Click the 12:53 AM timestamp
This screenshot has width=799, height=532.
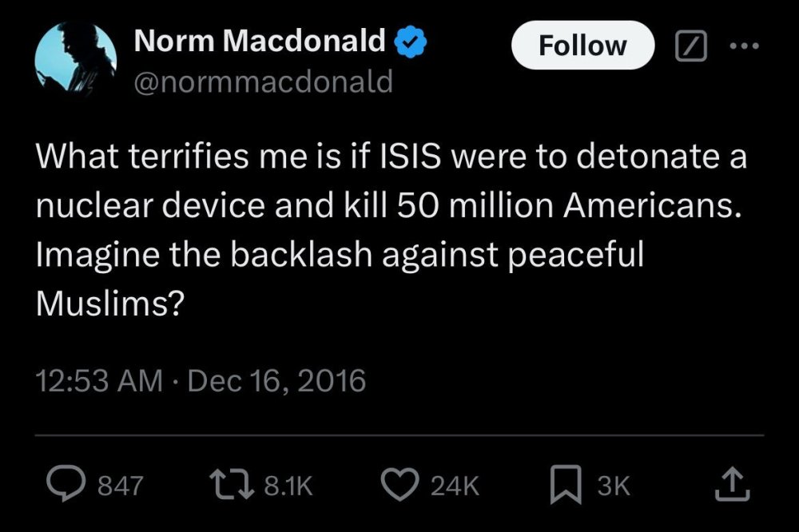tap(99, 380)
